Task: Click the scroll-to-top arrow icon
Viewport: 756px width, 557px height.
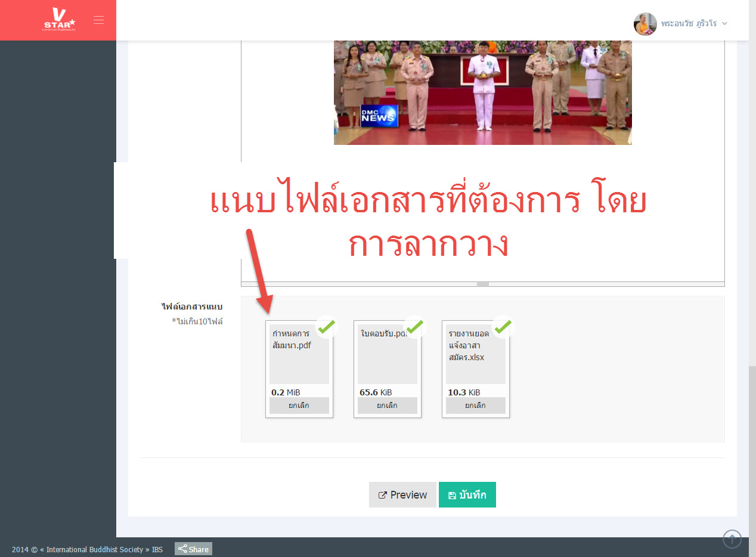Action: 732,539
